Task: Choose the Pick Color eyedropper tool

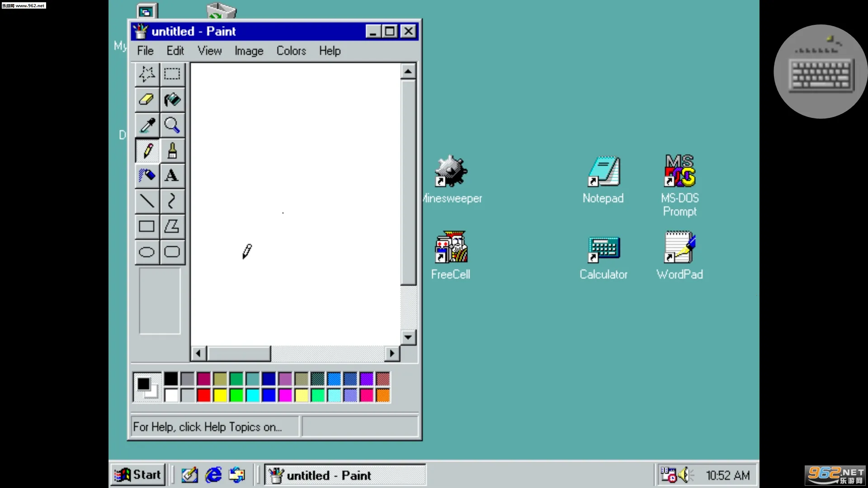Action: pos(147,125)
